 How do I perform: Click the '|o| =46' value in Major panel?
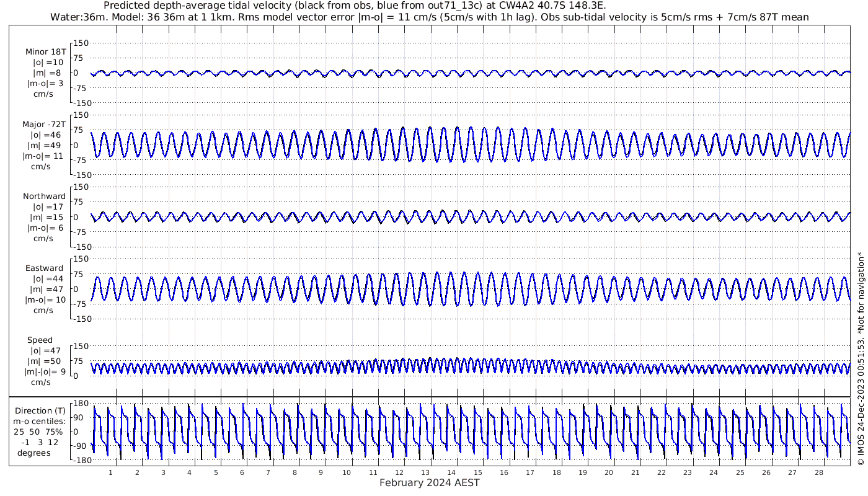[46, 135]
